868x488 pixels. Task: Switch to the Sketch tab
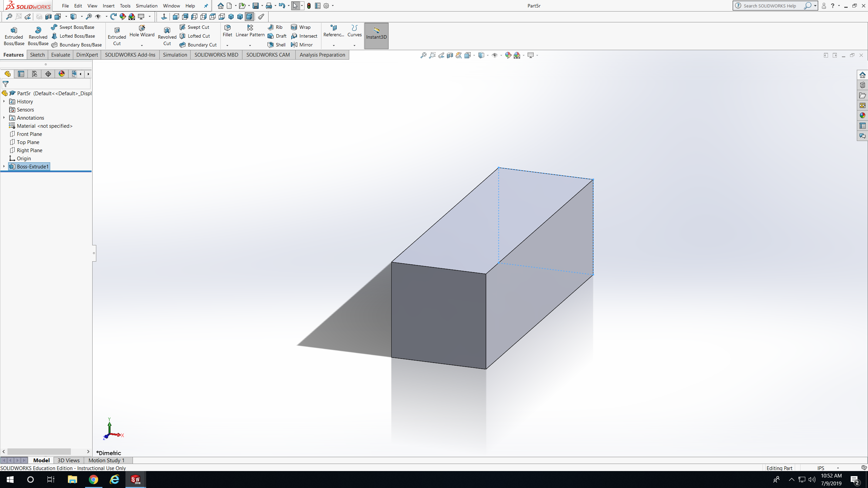point(37,55)
